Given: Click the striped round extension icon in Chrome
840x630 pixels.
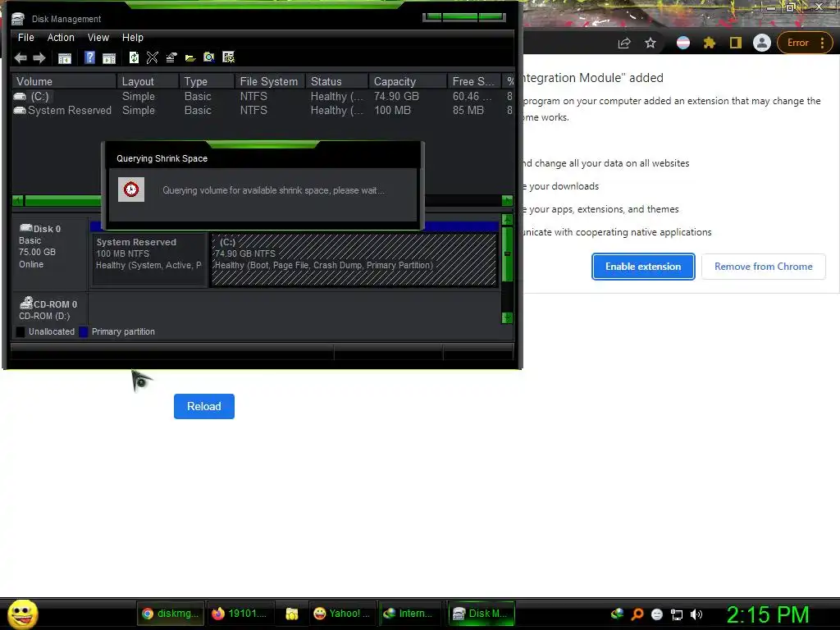Looking at the screenshot, I should point(683,43).
